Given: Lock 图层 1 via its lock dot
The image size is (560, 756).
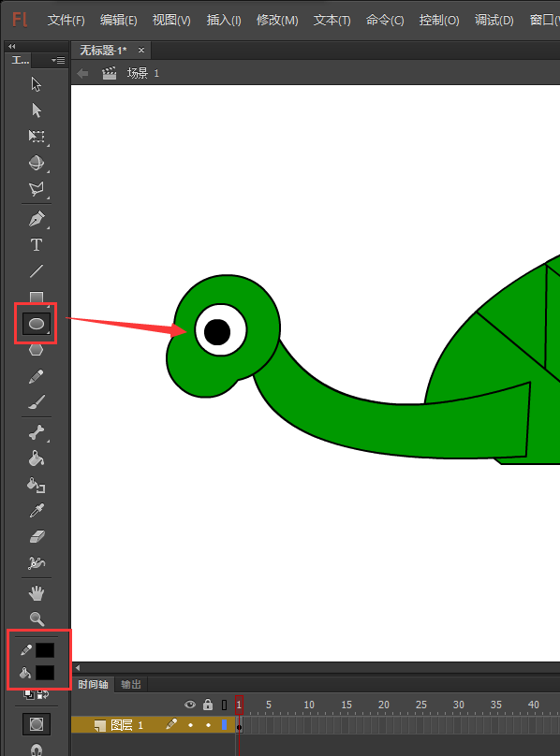Looking at the screenshot, I should tap(208, 725).
